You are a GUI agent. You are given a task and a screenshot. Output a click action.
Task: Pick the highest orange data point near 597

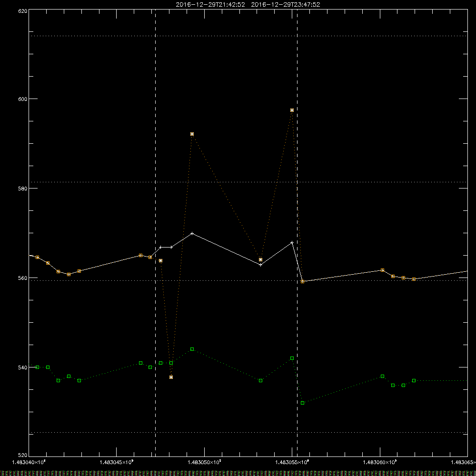pyautogui.click(x=292, y=110)
